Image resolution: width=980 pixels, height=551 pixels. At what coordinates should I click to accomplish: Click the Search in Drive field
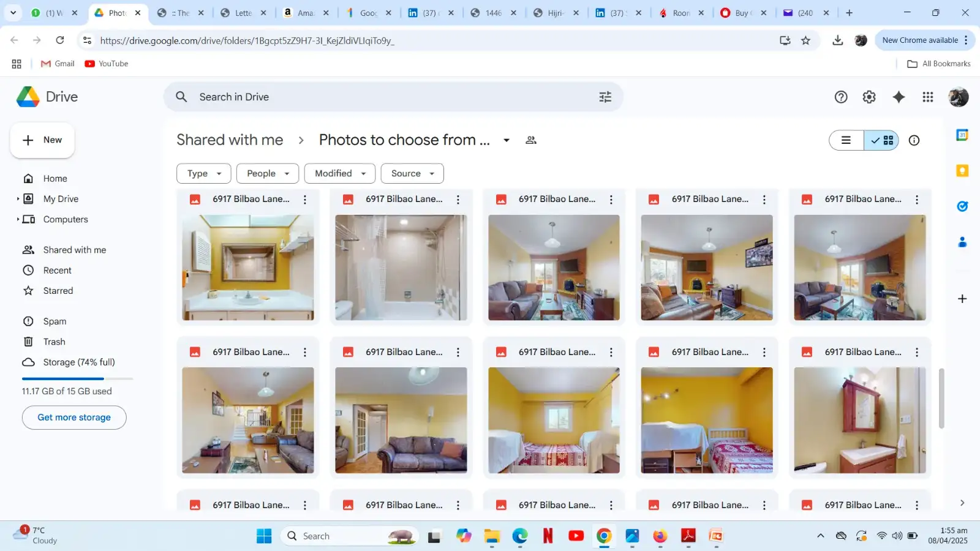[393, 97]
